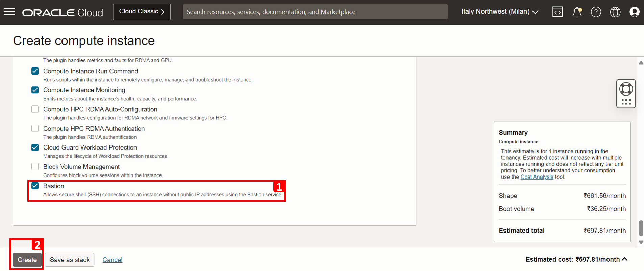Open the user profile avatar icon
Viewport: 644px width, 271px height.
(635, 12)
